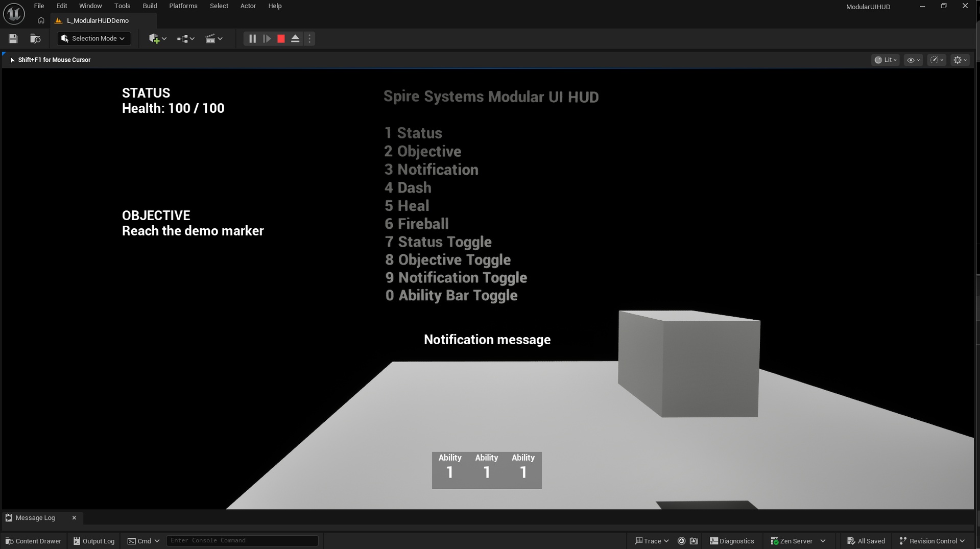Advance a single frame with the frame skip button
Viewport: 980px width, 549px height.
point(267,39)
